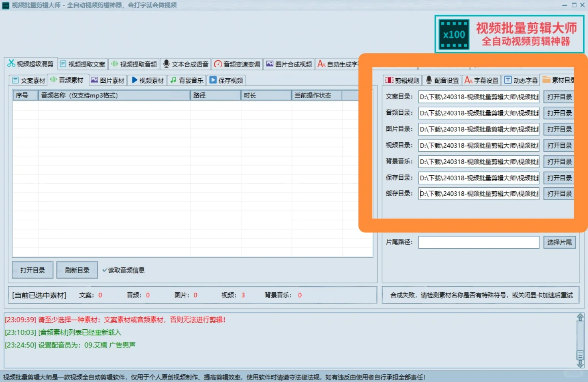Open the 动态字幕 T icon

pyautogui.click(x=508, y=80)
